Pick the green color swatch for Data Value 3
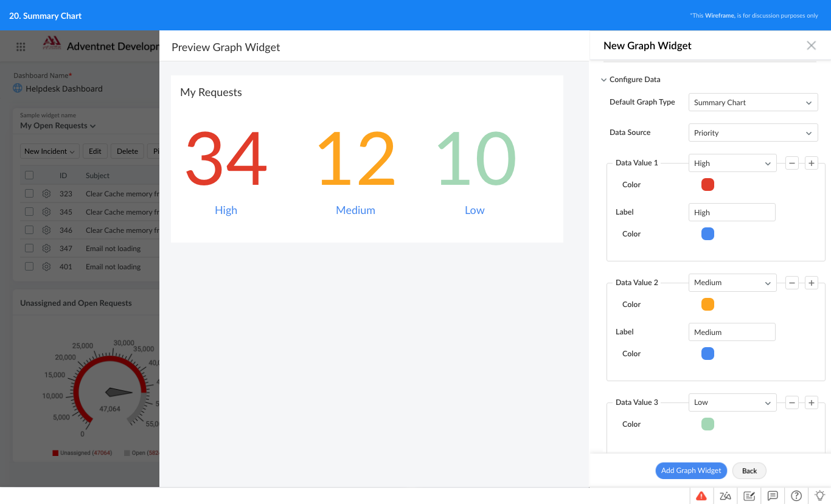Viewport: 831px width, 504px height. click(x=708, y=424)
